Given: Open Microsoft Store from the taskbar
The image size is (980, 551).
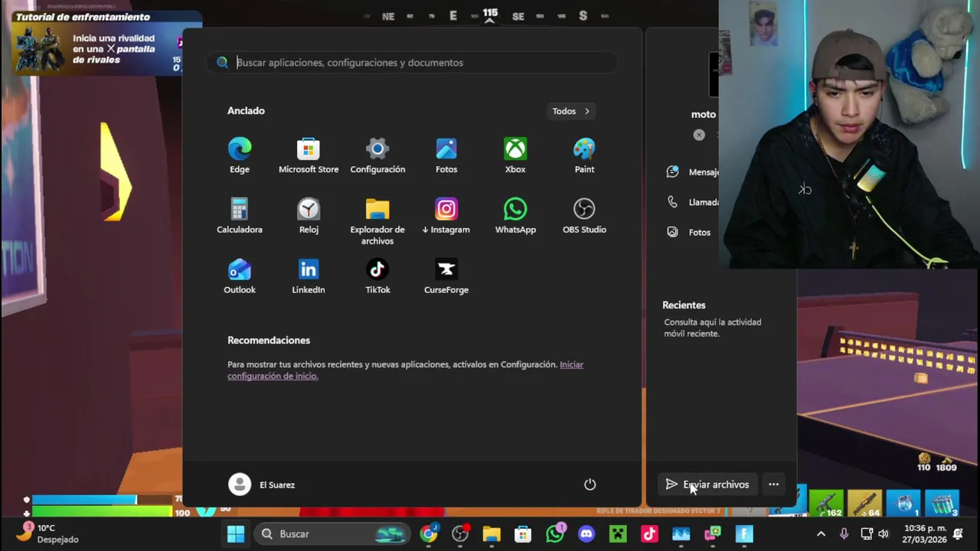Looking at the screenshot, I should 523,534.
